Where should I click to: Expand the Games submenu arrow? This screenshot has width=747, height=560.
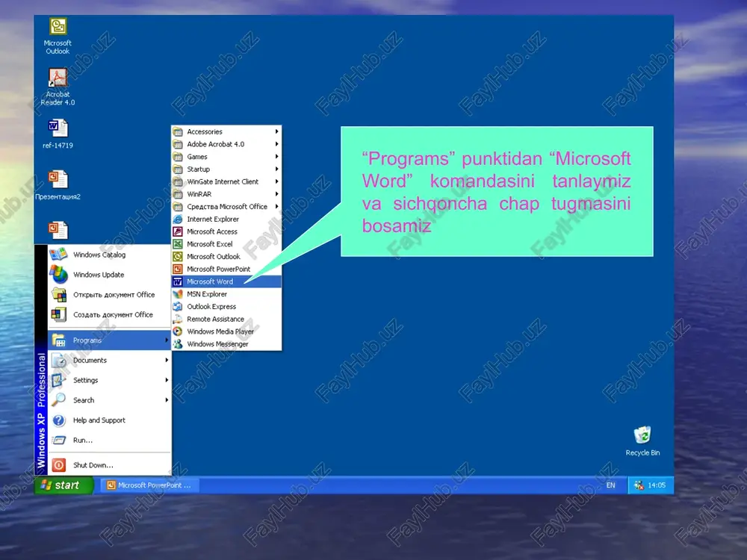coord(276,156)
